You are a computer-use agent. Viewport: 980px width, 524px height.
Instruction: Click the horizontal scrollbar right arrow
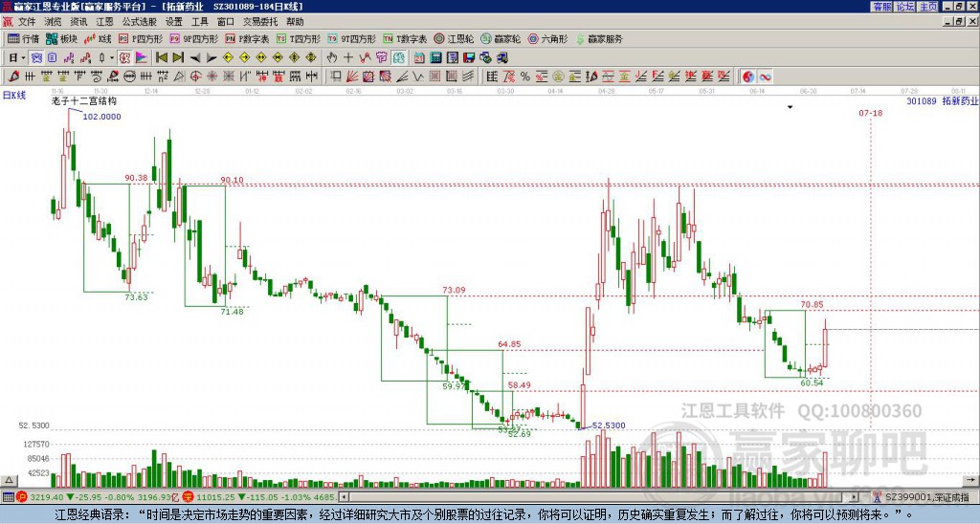coord(855,497)
